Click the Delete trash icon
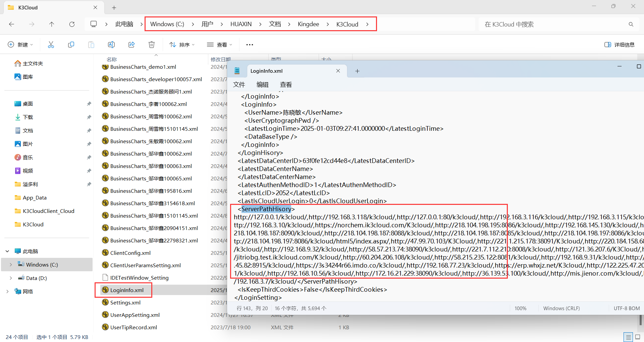Screen dimensions: 644x342 [152, 45]
